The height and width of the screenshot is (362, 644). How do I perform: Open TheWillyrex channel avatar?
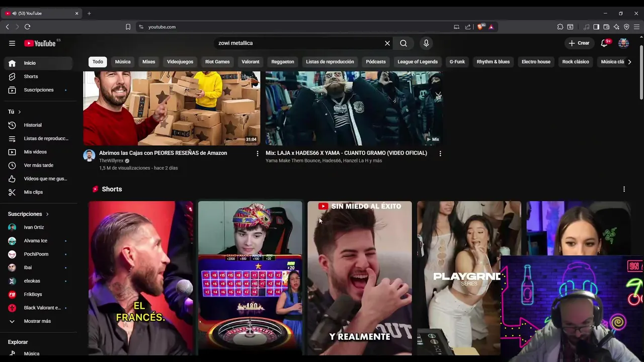89,155
